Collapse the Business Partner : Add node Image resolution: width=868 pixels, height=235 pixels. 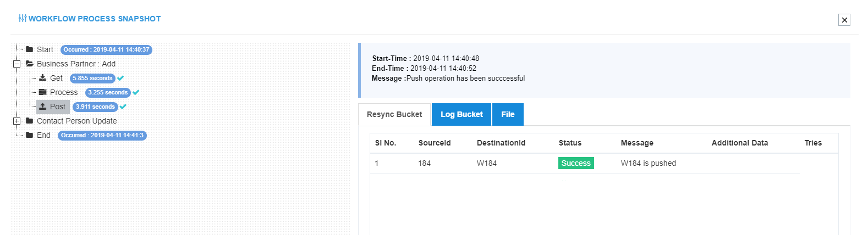17,64
